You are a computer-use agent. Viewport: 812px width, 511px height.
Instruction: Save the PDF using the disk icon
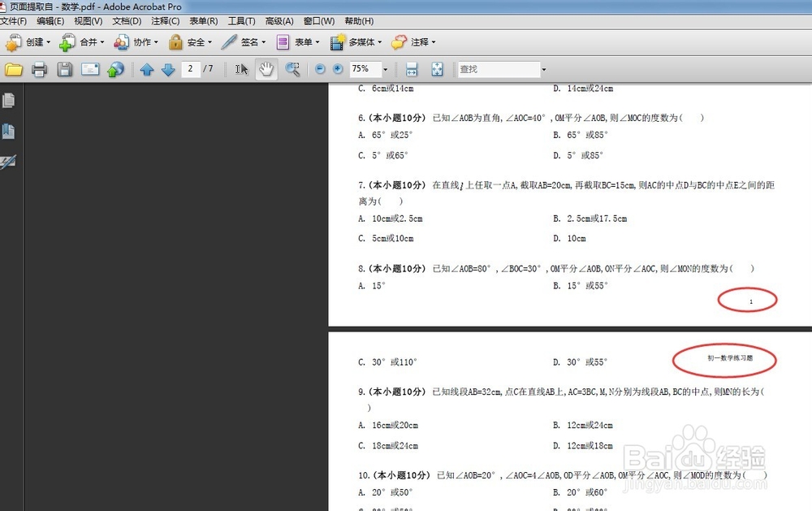[x=64, y=69]
